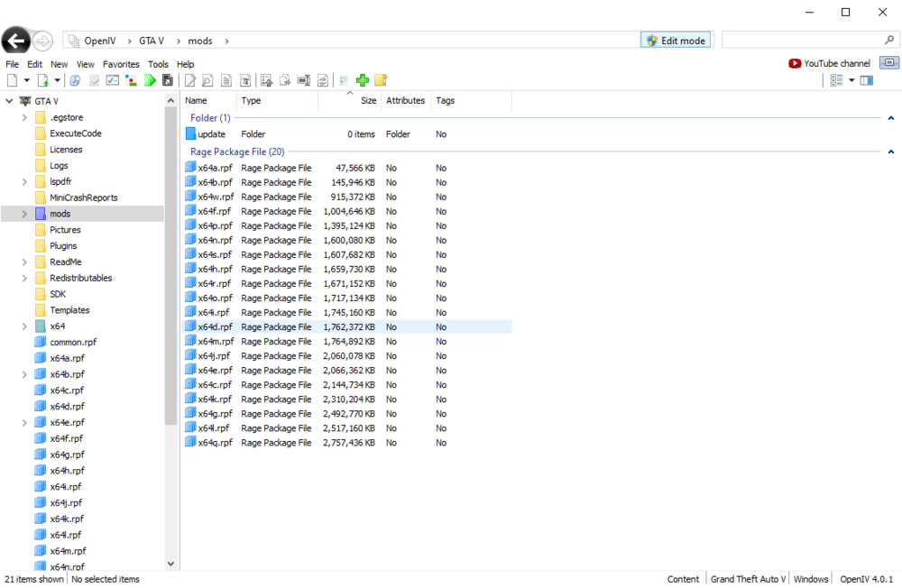Click the page with pencil edit icon
This screenshot has width=902, height=588.
click(189, 80)
